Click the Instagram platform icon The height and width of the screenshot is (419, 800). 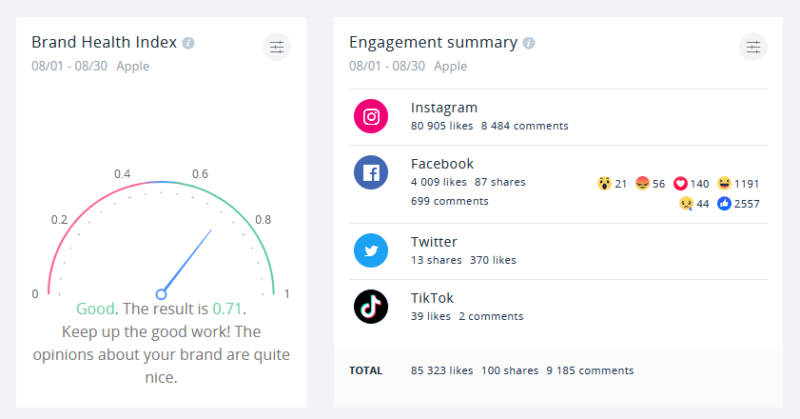pyautogui.click(x=371, y=116)
